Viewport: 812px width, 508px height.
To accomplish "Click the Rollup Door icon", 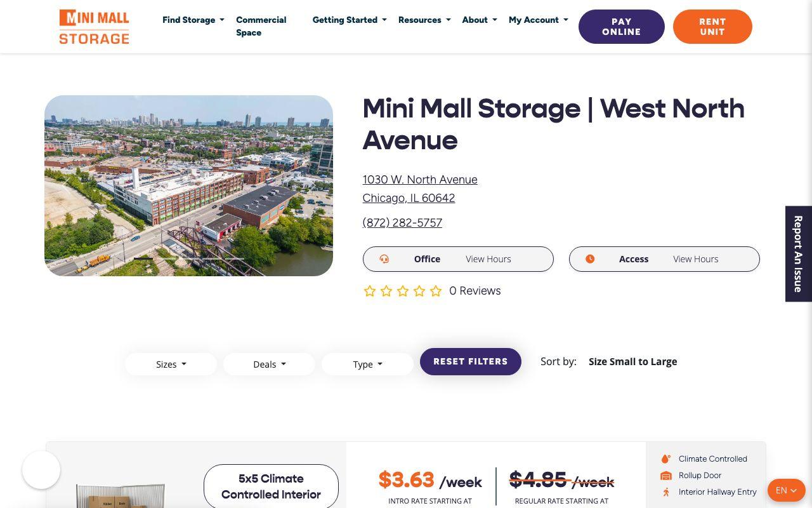I will tap(665, 476).
